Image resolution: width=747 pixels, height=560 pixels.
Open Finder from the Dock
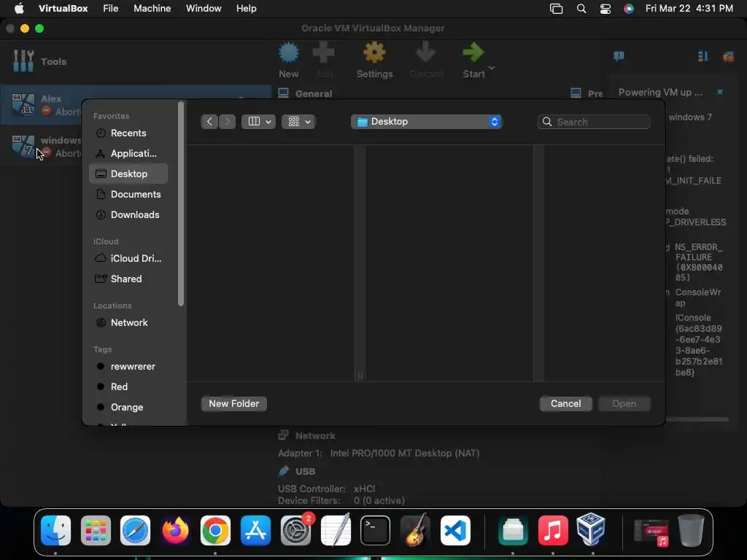tap(55, 531)
